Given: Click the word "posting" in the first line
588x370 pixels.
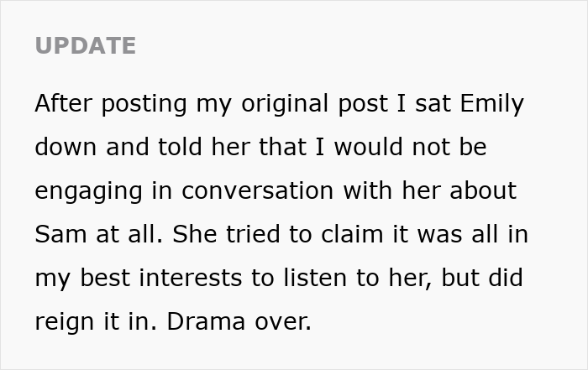Looking at the screenshot, I should tap(134, 104).
